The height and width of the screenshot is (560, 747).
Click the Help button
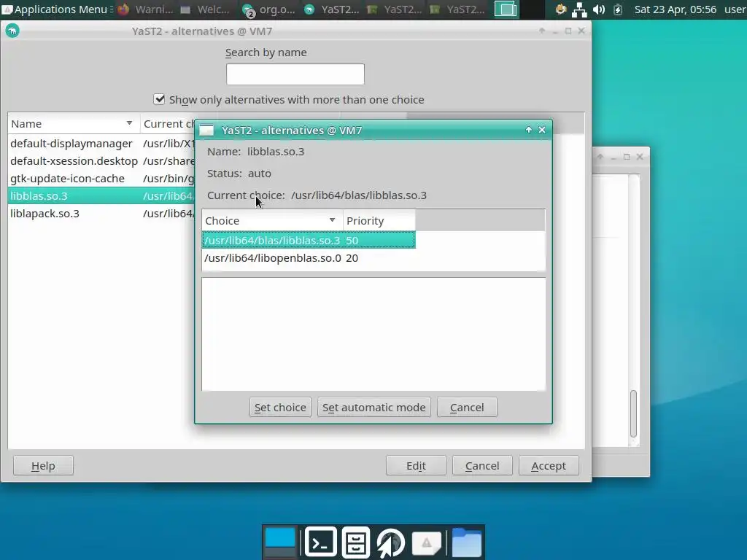coord(43,466)
